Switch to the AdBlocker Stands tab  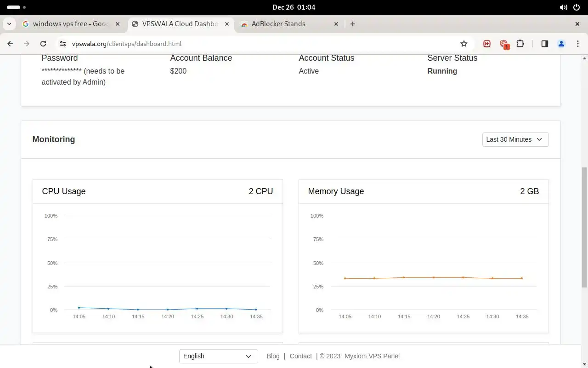coord(285,24)
